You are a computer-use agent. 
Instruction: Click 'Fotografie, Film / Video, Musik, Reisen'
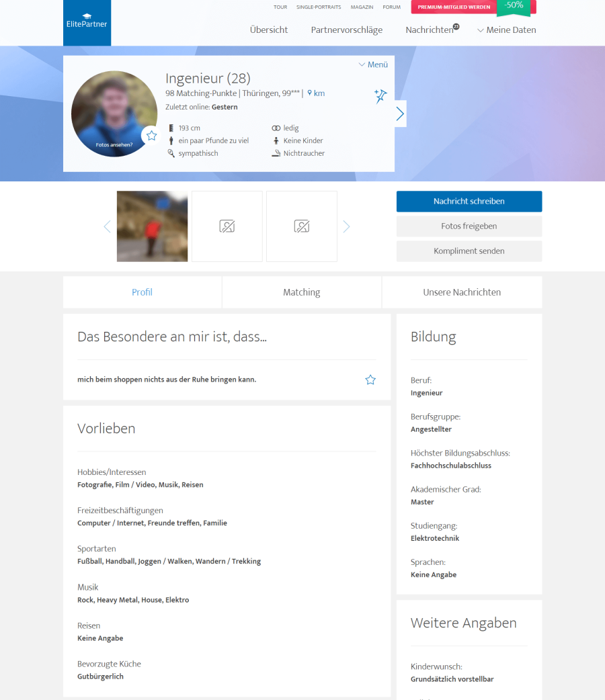pyautogui.click(x=140, y=485)
